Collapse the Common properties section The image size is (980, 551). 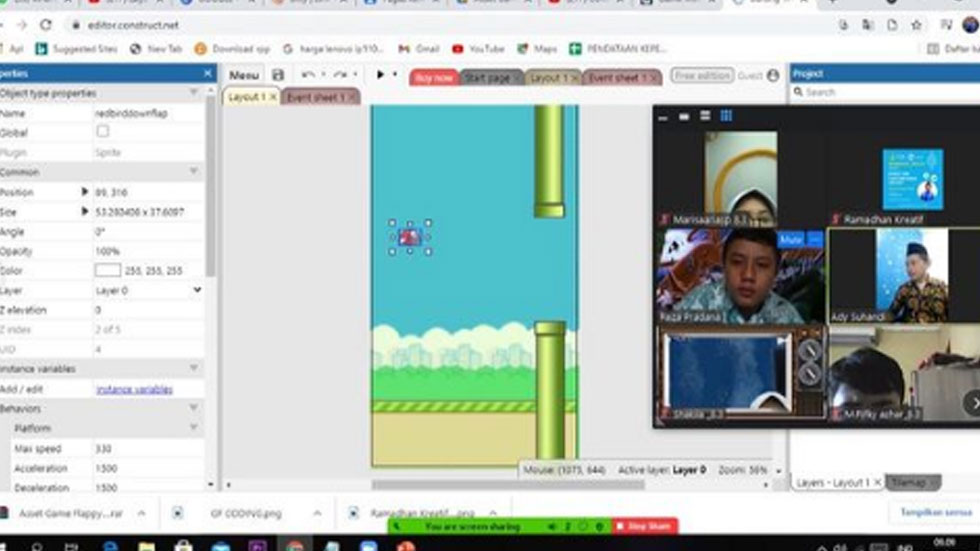pyautogui.click(x=194, y=171)
